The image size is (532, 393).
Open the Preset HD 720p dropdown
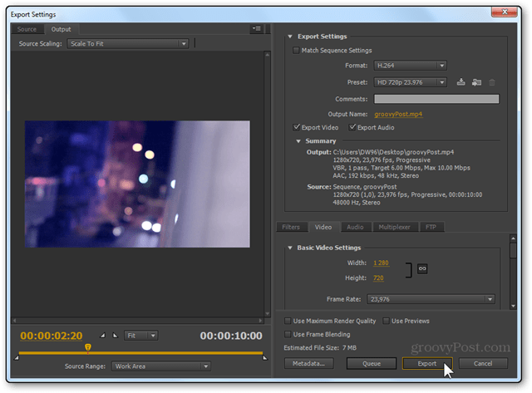pyautogui.click(x=410, y=82)
